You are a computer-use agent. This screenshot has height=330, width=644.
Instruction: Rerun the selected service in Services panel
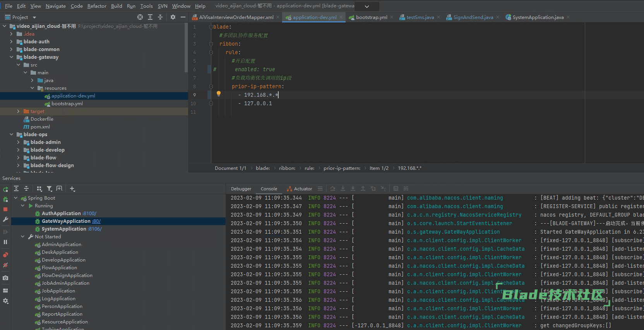(x=5, y=189)
